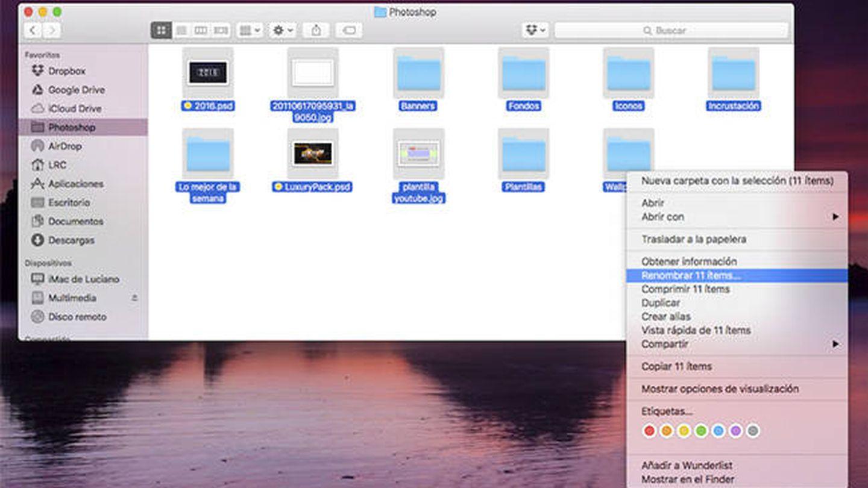Open Aplicaciones in the sidebar
868x488 pixels.
75,184
